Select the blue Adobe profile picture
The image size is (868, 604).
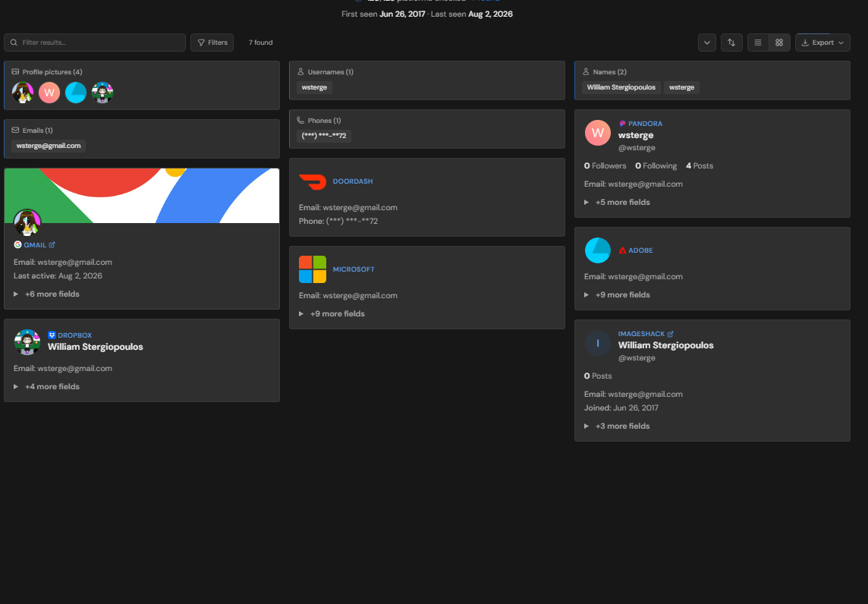[x=76, y=93]
